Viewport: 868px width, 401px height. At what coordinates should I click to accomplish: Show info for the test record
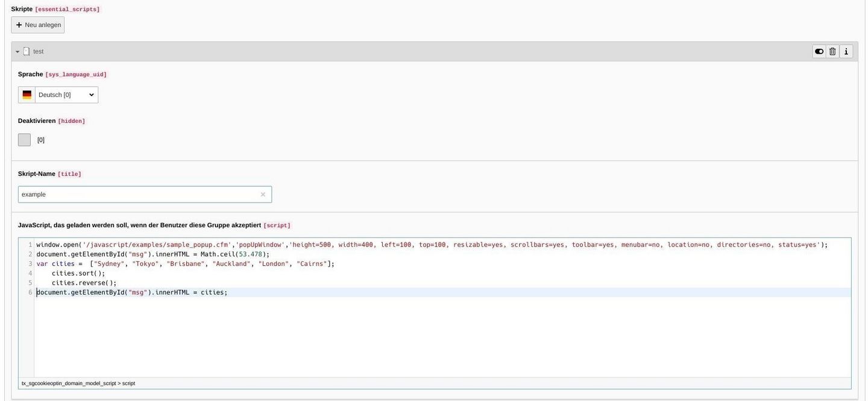click(x=846, y=51)
